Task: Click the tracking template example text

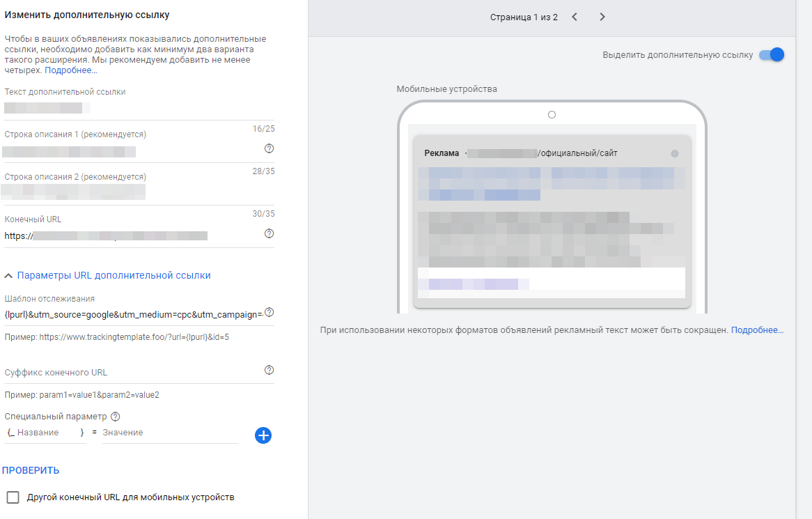Action: 116,337
